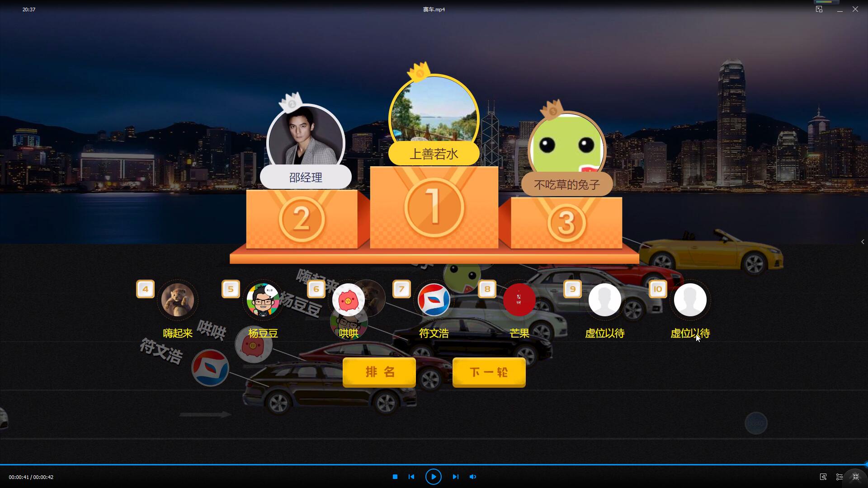Screen dimensions: 868x488
Task: Switch to mini player mode icon
Action: point(819,9)
